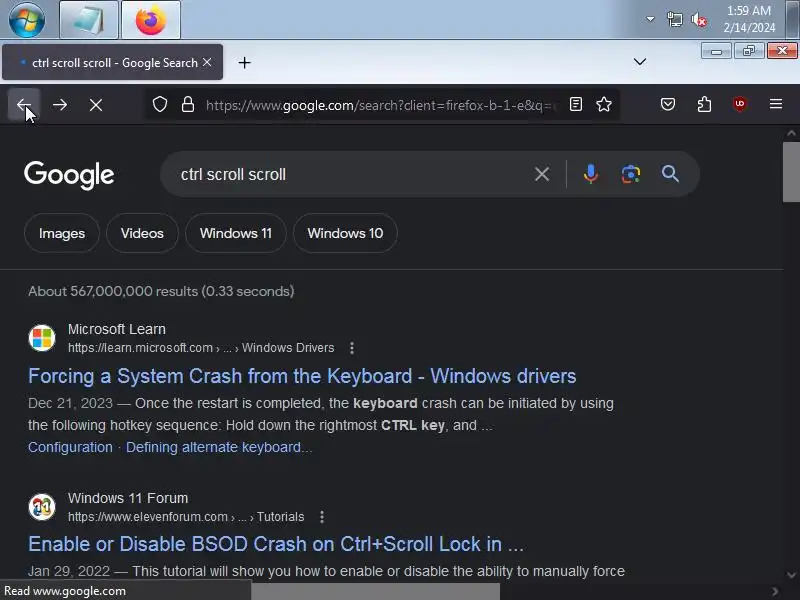The image size is (800, 600).
Task: Open tracking protection shield icon
Action: click(160, 105)
